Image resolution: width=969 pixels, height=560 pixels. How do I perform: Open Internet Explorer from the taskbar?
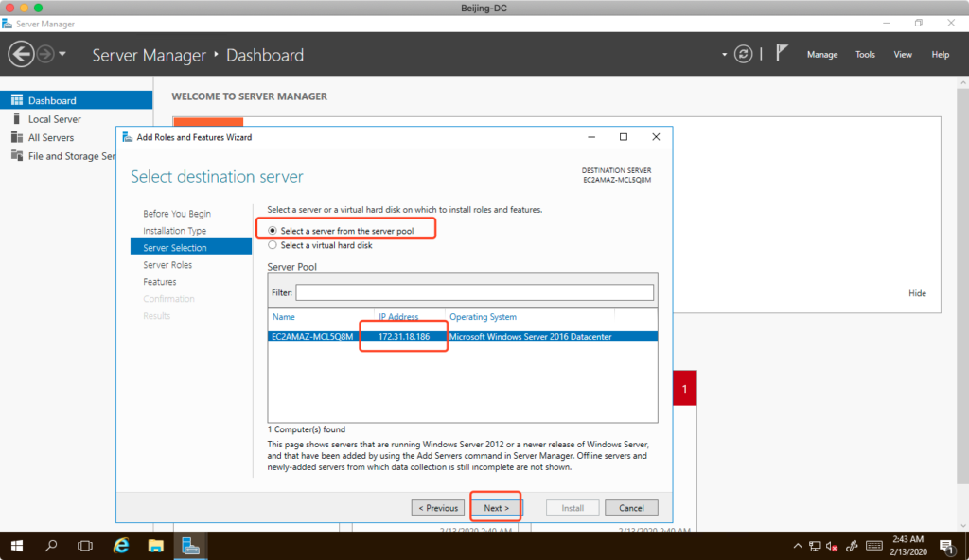tap(121, 546)
